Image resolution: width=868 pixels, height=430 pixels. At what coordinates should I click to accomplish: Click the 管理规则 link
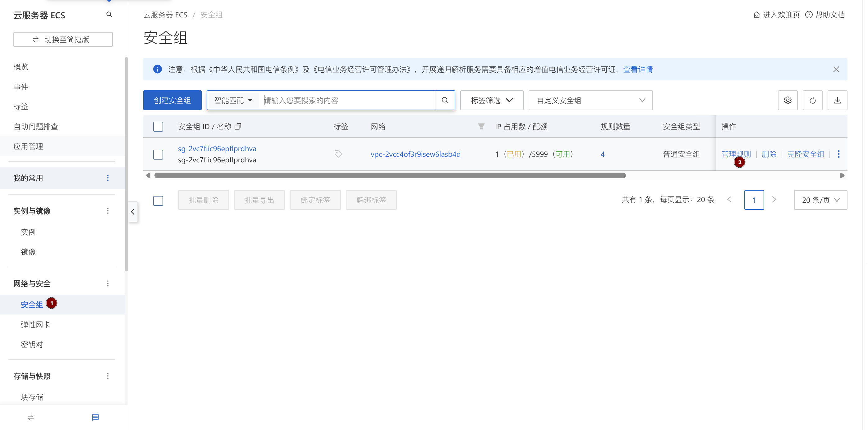[x=735, y=154]
